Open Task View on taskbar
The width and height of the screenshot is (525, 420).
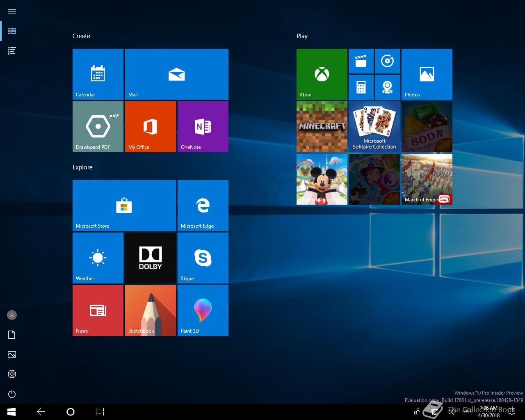pyautogui.click(x=100, y=412)
